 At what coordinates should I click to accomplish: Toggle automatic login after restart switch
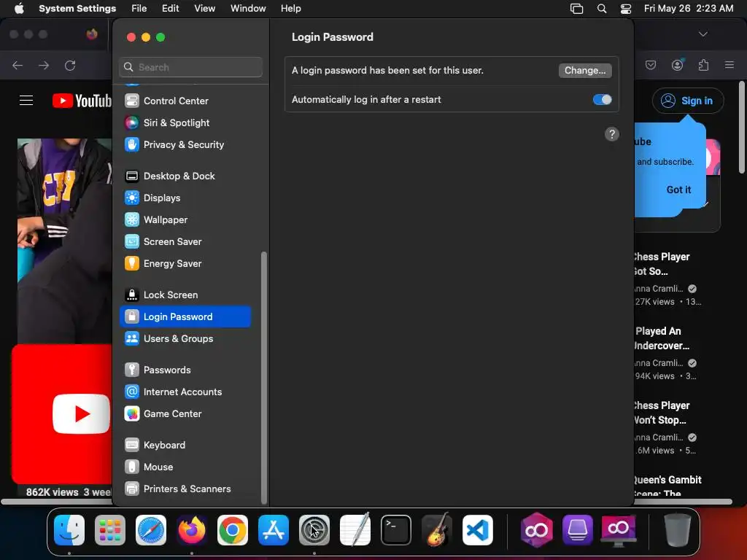click(x=602, y=99)
